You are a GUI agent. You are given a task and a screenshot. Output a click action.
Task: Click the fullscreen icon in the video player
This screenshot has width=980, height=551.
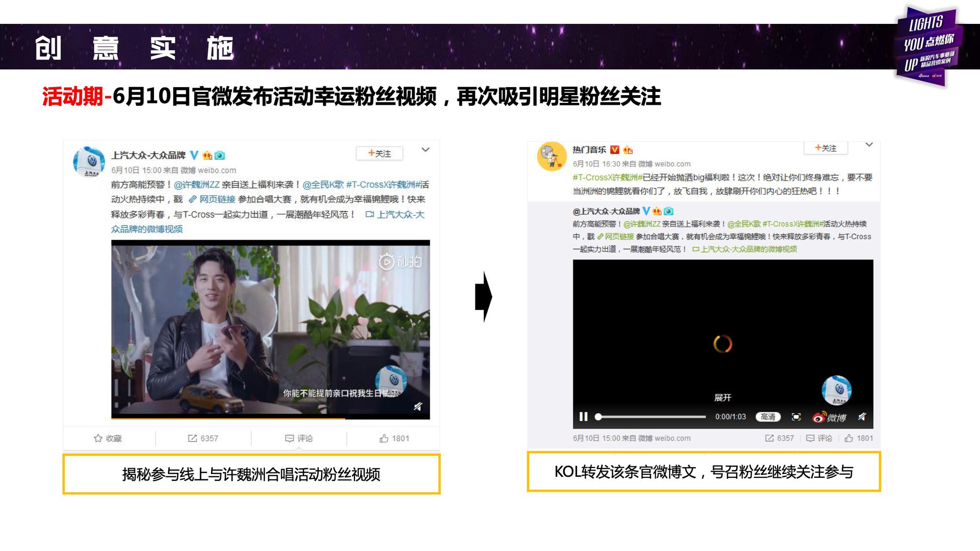796,417
